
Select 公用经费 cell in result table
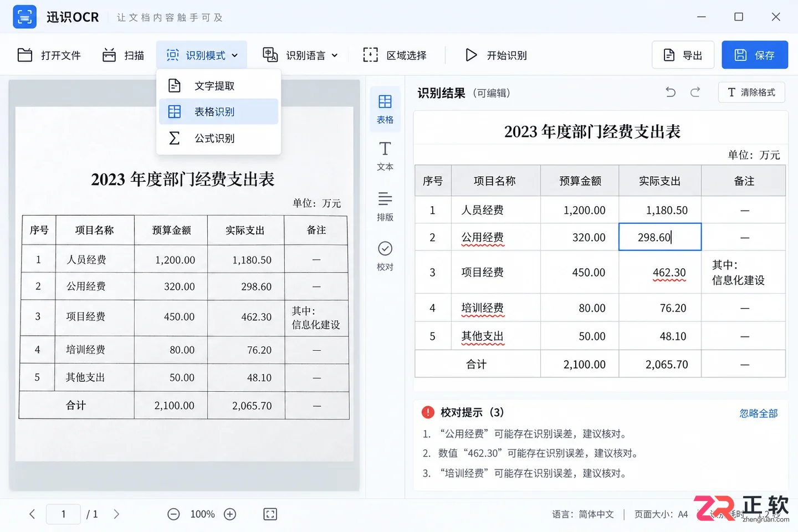[x=496, y=237]
